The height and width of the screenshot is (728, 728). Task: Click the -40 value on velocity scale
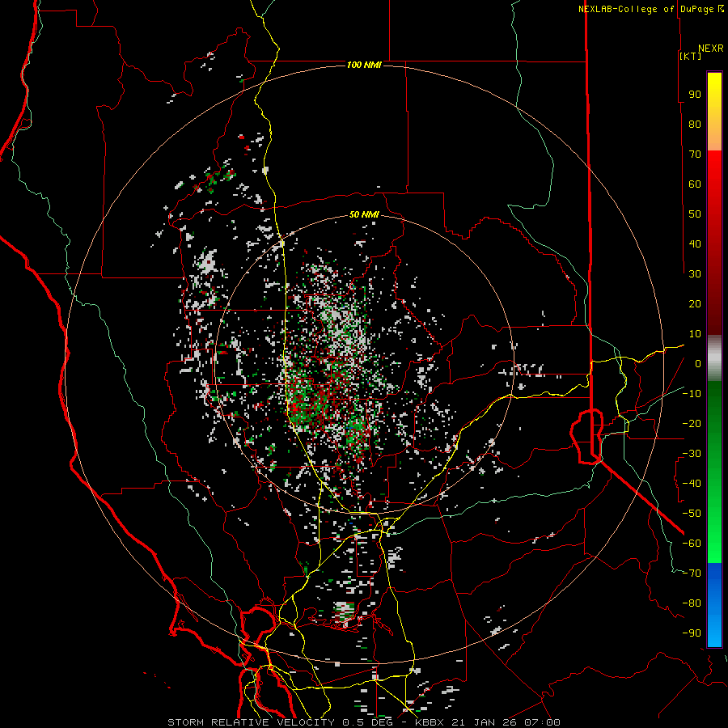[692, 484]
